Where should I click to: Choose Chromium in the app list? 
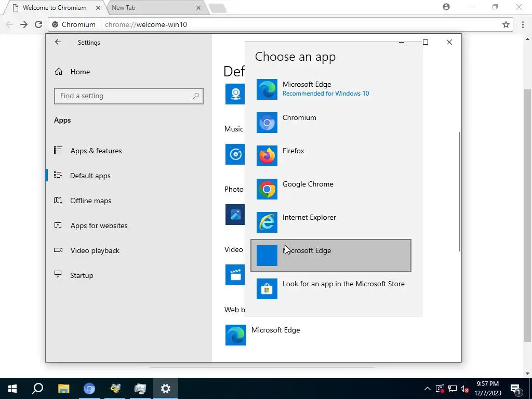(x=331, y=123)
